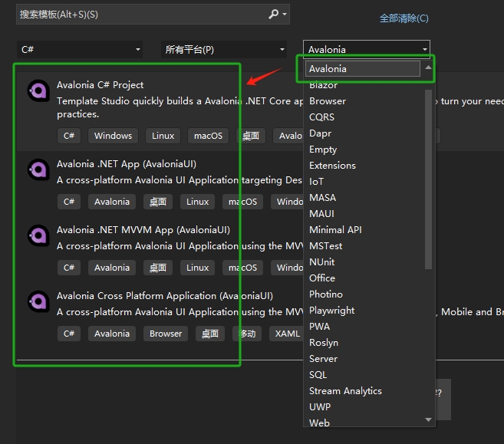Choose Server project type
Image resolution: width=504 pixels, height=444 pixels.
(324, 359)
